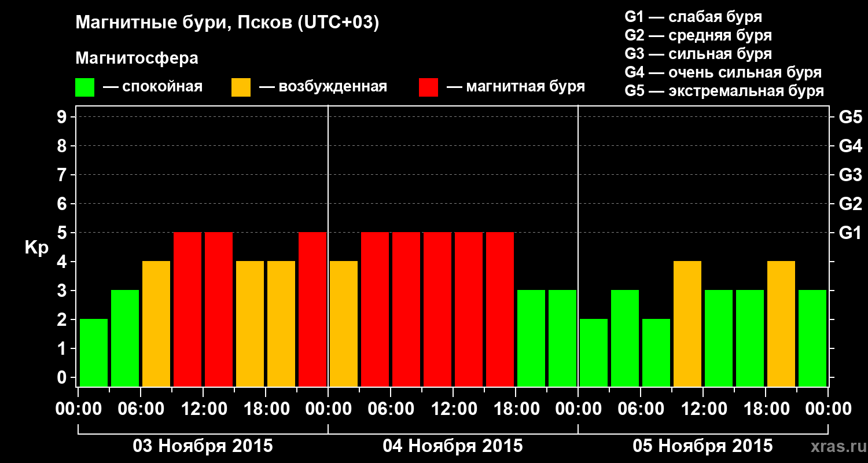The image size is (868, 463).
Task: Click the red 09:00–12:00 bar on 03 Ноября
Action: click(187, 309)
